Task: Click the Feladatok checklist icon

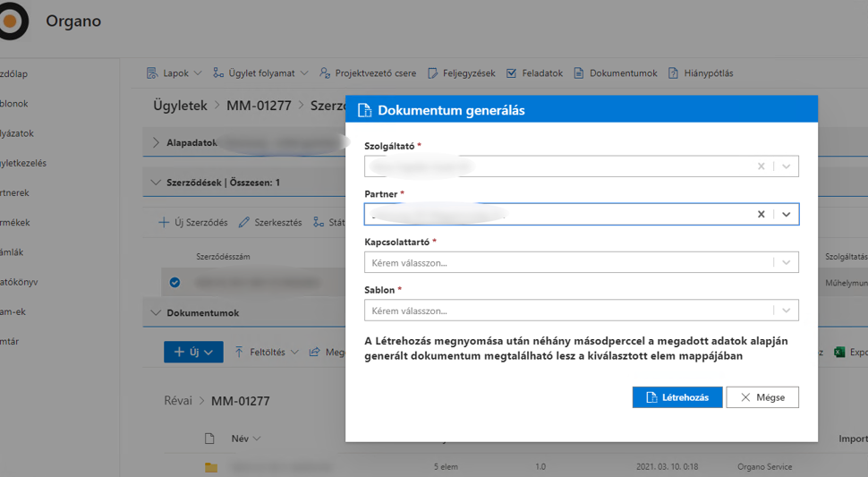Action: (x=511, y=73)
